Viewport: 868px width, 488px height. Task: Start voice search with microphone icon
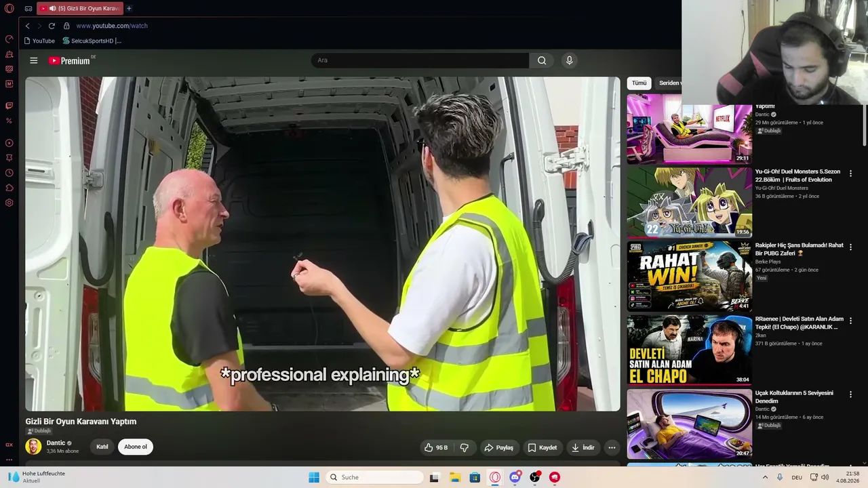click(x=569, y=60)
